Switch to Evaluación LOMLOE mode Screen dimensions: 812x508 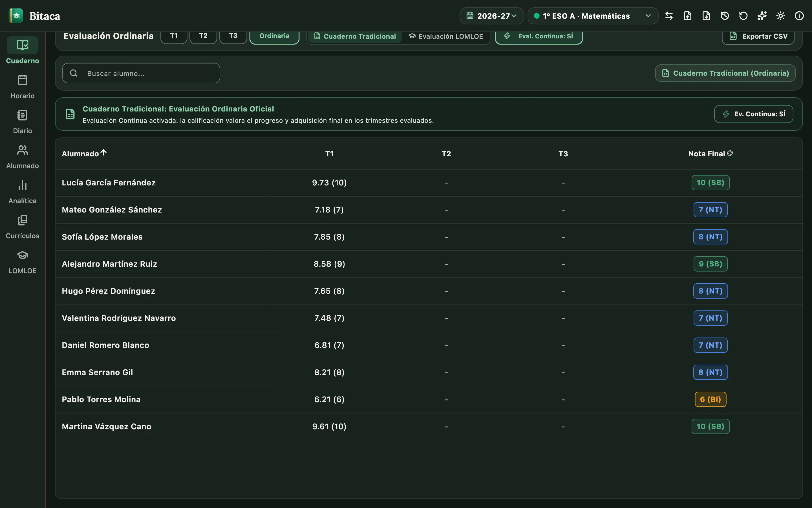(446, 36)
